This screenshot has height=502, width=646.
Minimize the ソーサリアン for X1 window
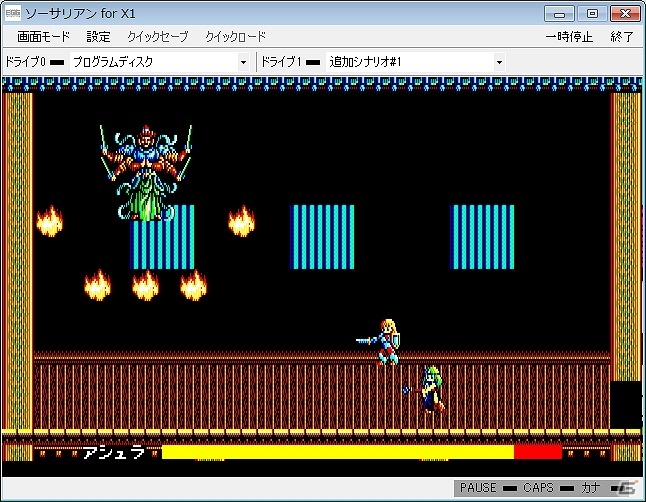coord(559,14)
